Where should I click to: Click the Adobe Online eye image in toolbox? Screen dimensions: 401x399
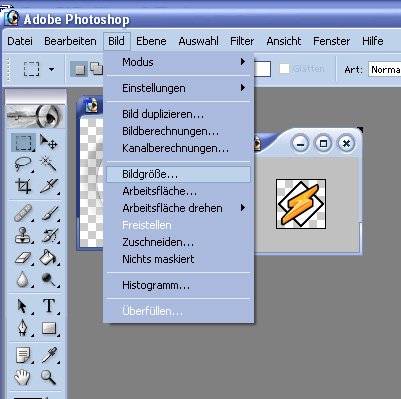coord(35,116)
